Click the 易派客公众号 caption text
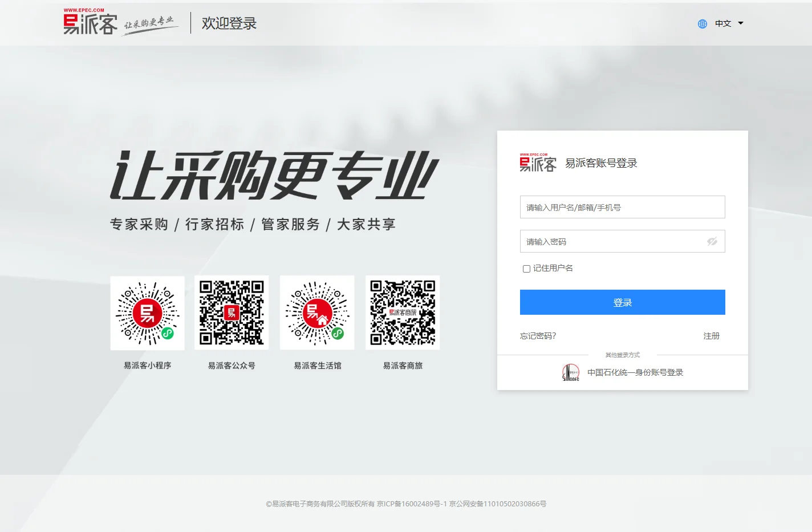This screenshot has width=812, height=532. pos(232,366)
